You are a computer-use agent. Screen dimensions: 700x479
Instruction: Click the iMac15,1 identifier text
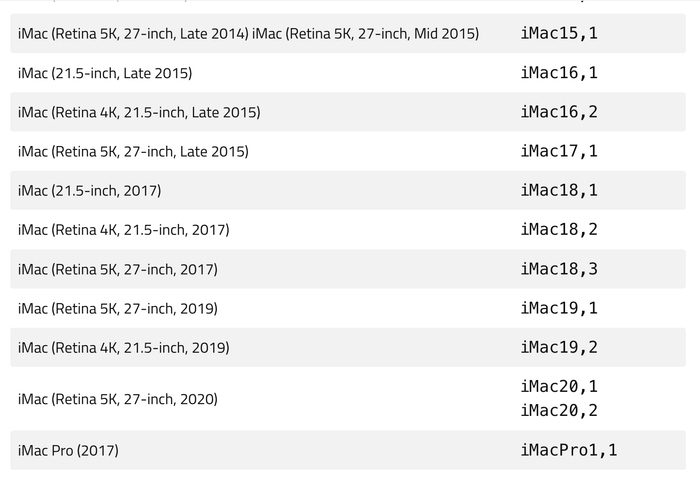pos(559,33)
